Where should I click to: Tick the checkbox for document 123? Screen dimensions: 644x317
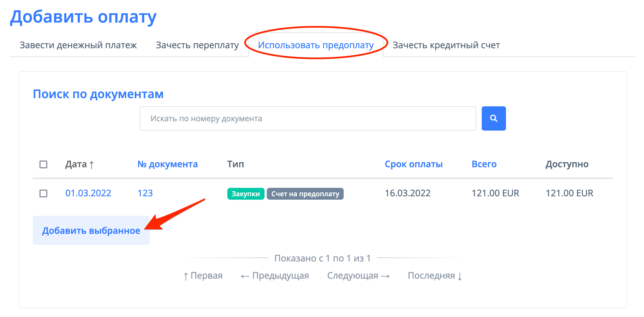tap(43, 193)
